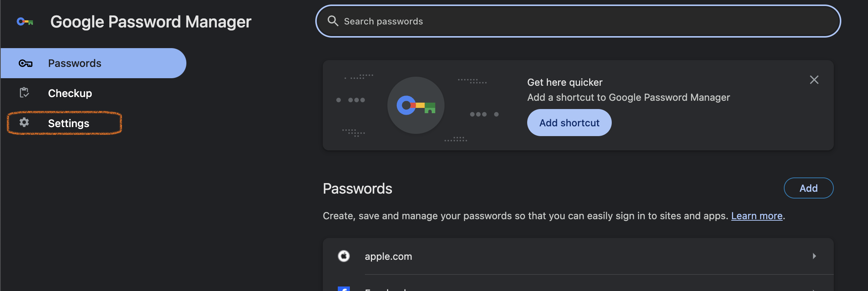Click the key icon beside Passwords
The image size is (868, 291).
coord(26,63)
